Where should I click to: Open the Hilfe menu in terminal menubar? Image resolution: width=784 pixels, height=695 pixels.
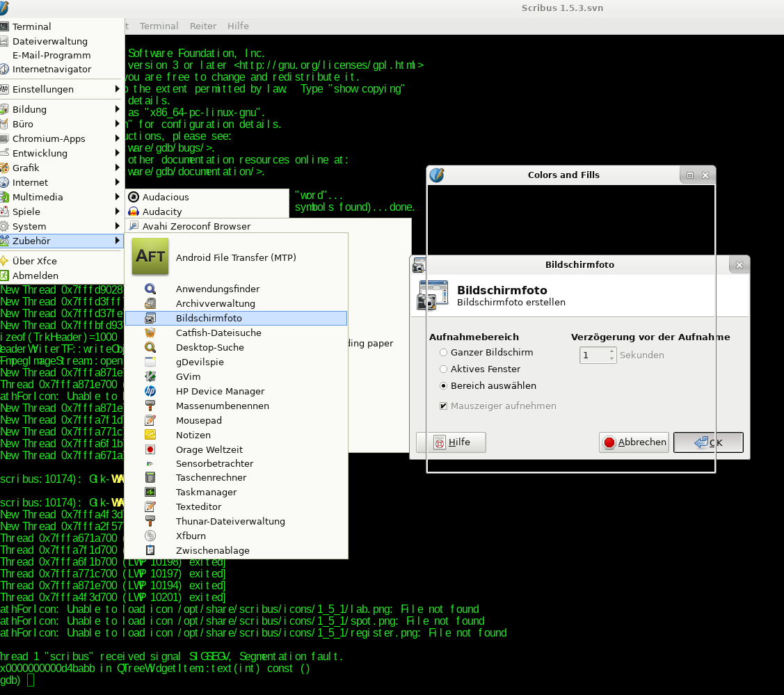[238, 26]
